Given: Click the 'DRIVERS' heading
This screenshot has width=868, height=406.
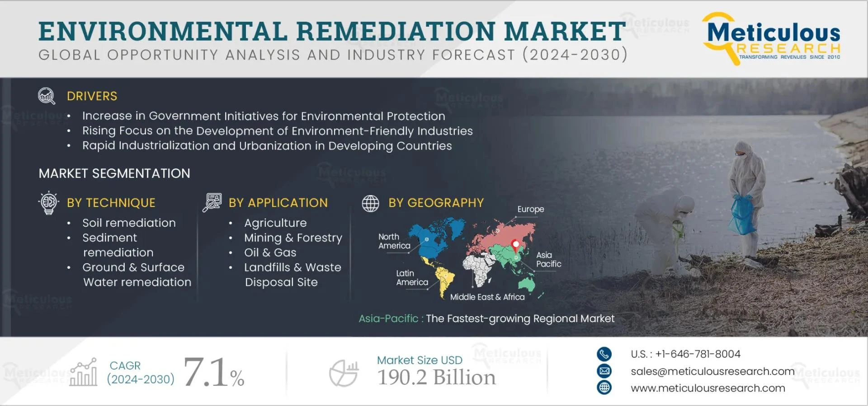Looking at the screenshot, I should (92, 96).
